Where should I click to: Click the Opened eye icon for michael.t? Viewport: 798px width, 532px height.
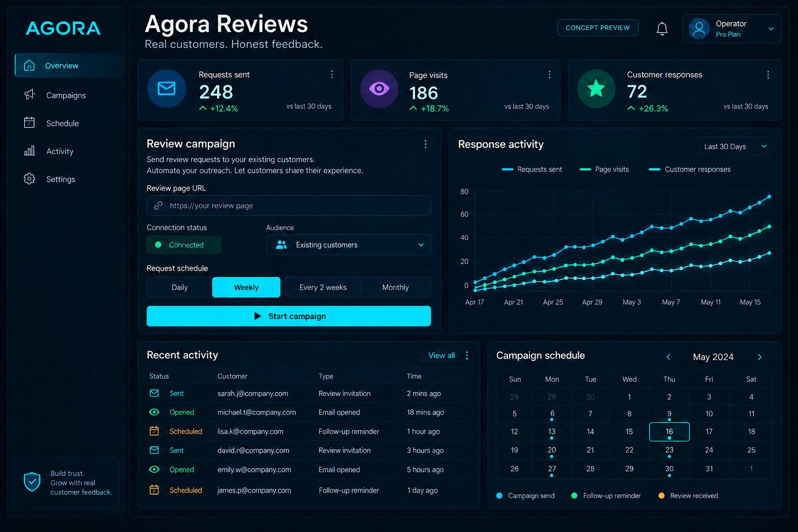click(x=154, y=412)
